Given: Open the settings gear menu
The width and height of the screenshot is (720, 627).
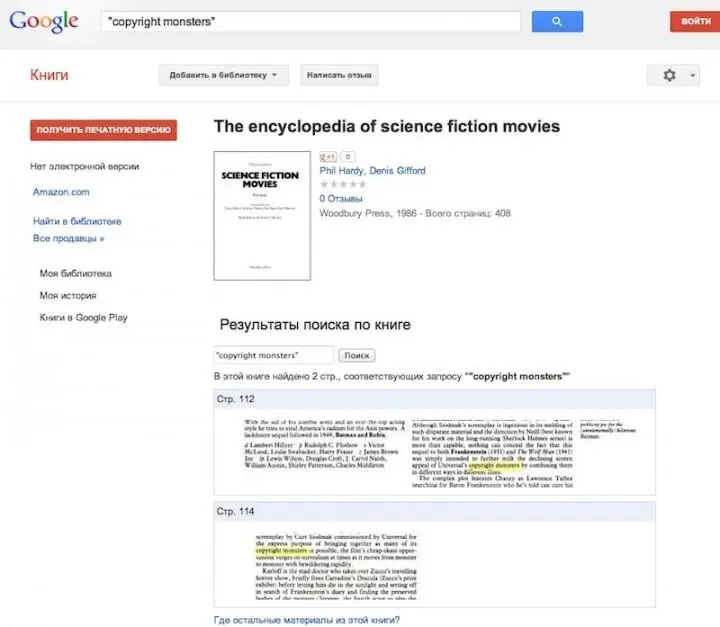Looking at the screenshot, I should [x=669, y=75].
